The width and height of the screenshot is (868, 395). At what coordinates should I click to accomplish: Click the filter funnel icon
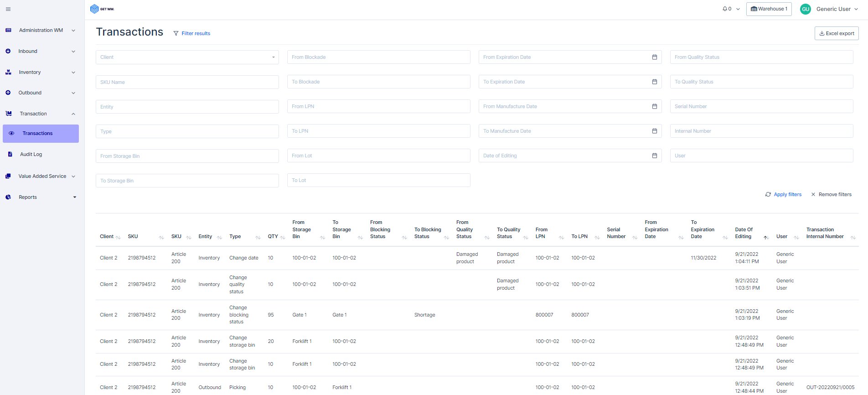[x=176, y=33]
